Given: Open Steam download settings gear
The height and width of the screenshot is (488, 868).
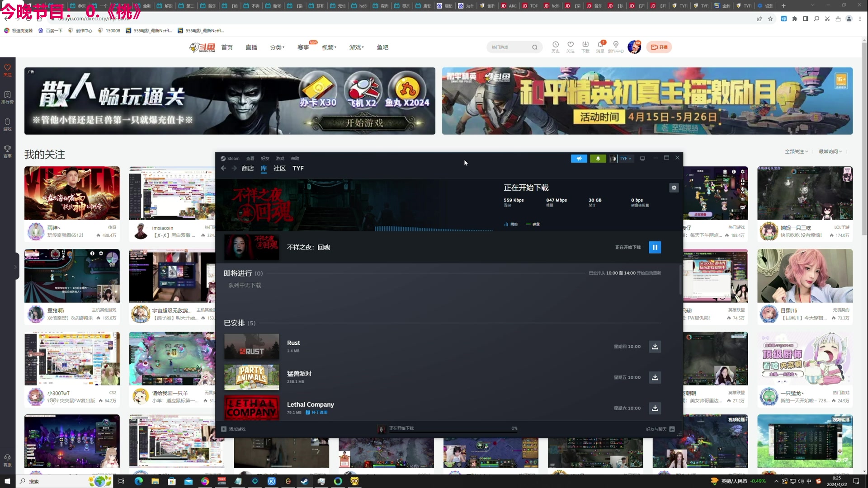Looking at the screenshot, I should [674, 188].
